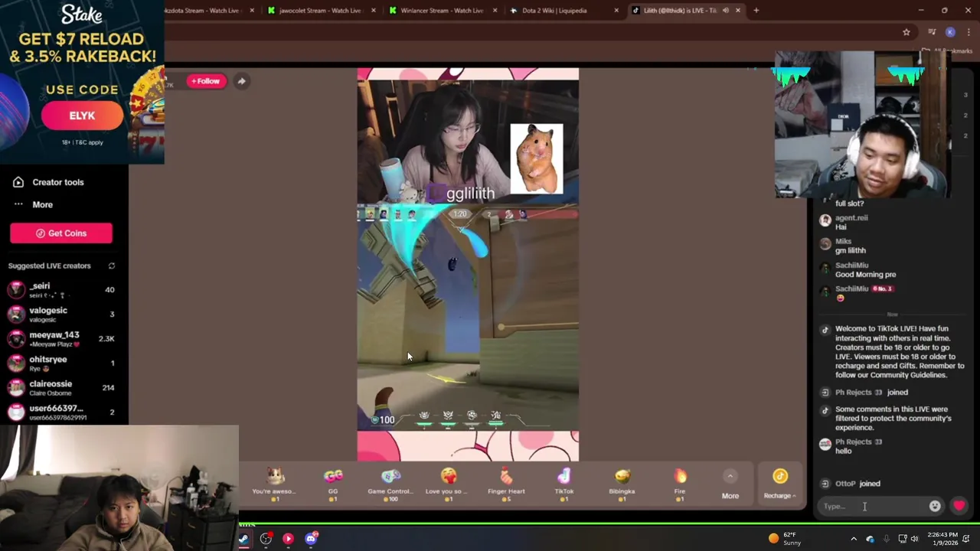Open a new browser tab
Screen dimensions: 980x551
[x=756, y=11]
